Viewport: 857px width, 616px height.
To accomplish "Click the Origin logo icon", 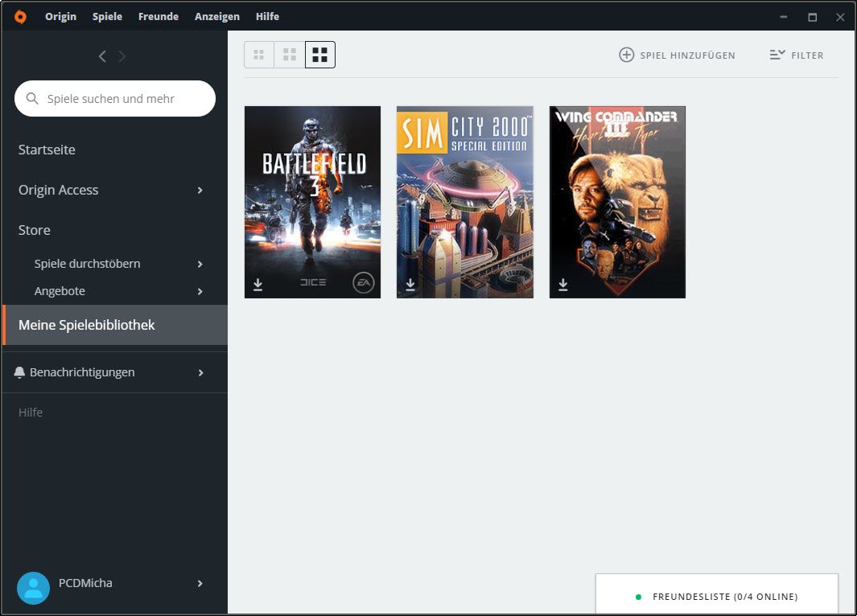I will (20, 17).
